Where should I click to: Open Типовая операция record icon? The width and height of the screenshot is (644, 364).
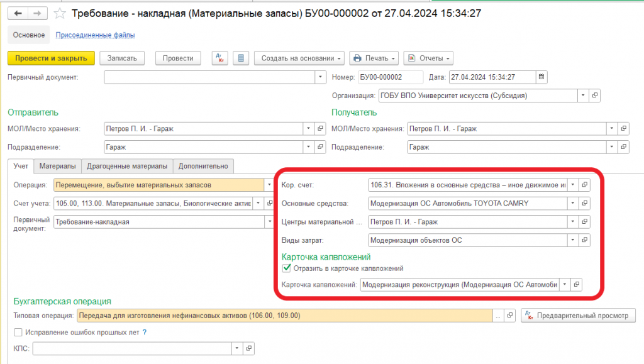coord(509,316)
